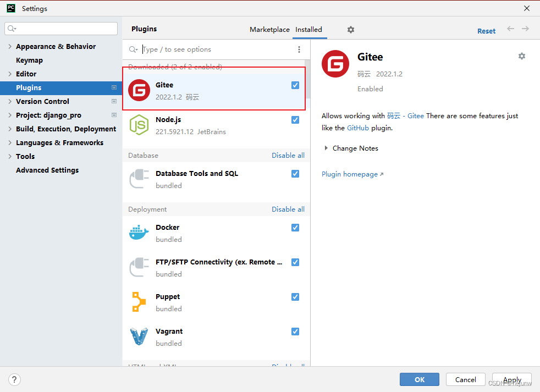Open the Plugin homepage link
The height and width of the screenshot is (392, 540).
click(x=352, y=174)
